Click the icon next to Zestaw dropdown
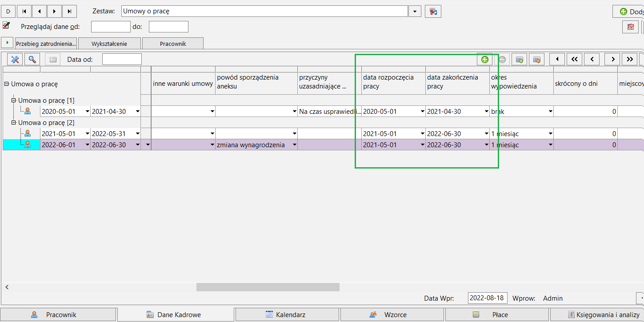644x322 pixels. point(433,11)
